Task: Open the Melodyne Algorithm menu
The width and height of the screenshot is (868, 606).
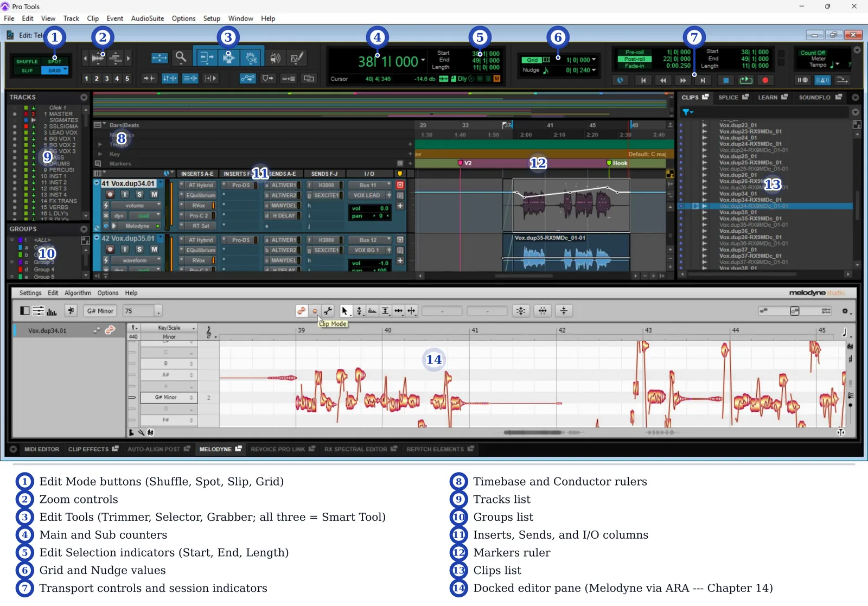Action: [x=78, y=293]
